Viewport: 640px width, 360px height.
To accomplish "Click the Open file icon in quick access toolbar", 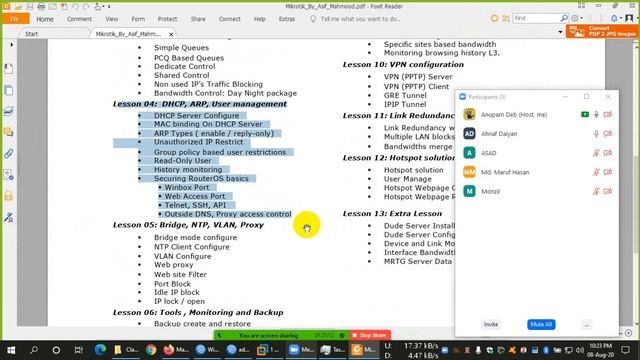I will point(18,7).
